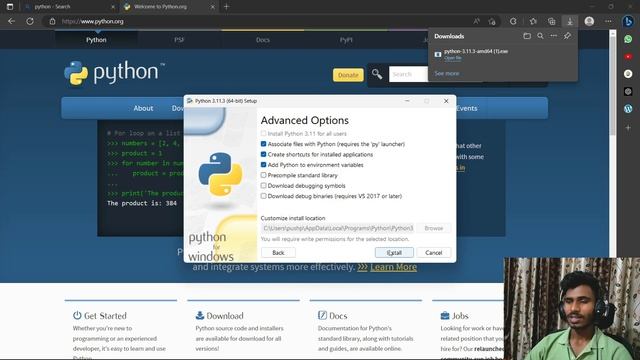
Task: Check Download debug binaries option
Action: [x=264, y=196]
